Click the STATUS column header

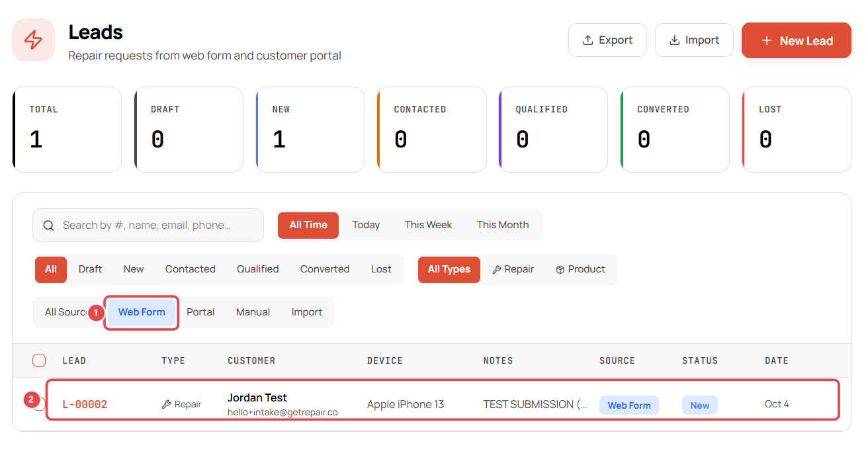[700, 360]
